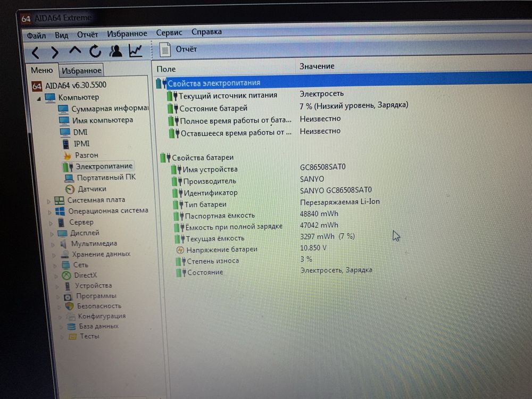Click the База данных database icon
The height and width of the screenshot is (399, 532).
[72, 327]
